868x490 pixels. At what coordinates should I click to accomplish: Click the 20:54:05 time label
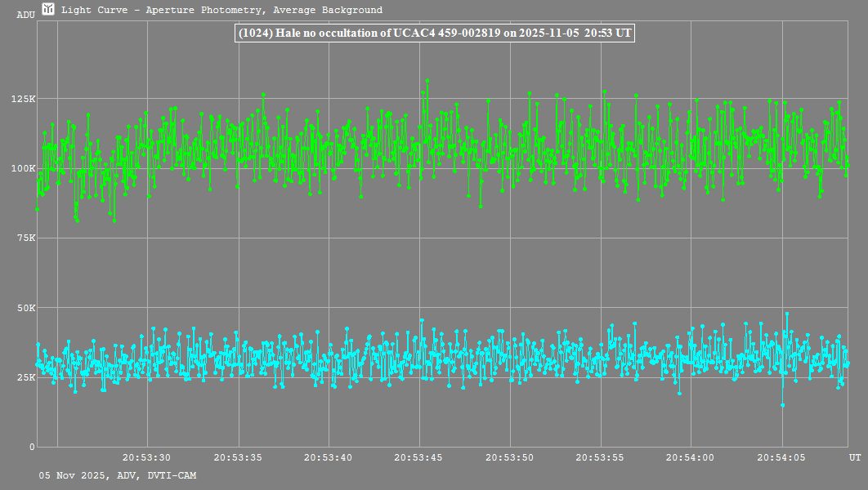click(782, 458)
